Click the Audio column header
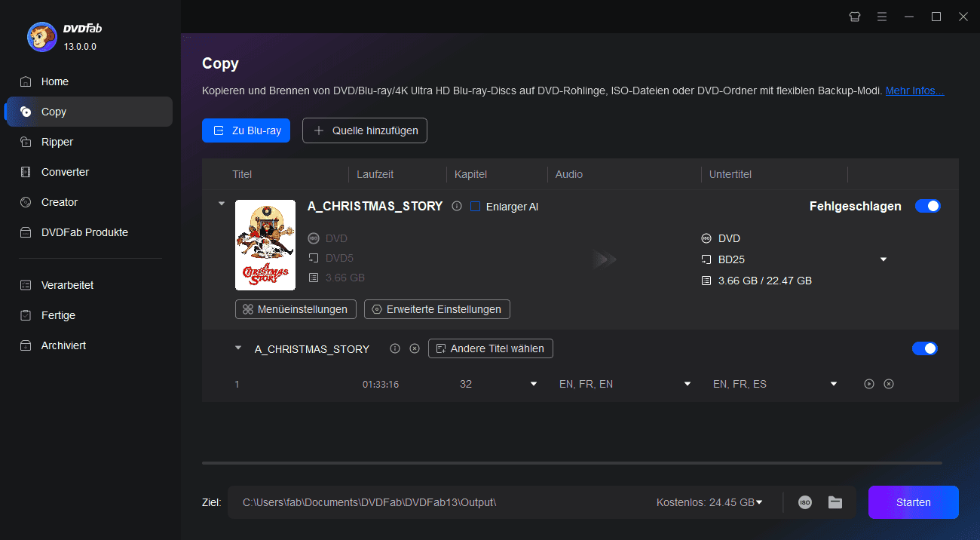980x540 pixels. (569, 174)
